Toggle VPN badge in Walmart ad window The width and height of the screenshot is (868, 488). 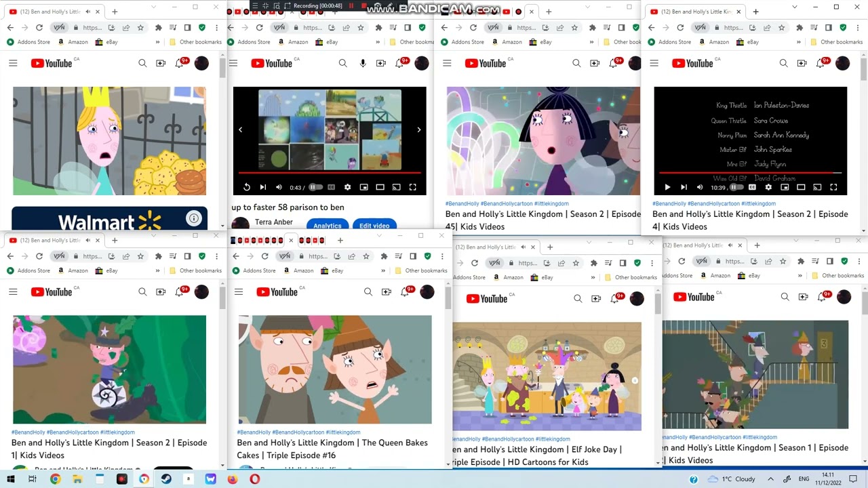coord(59,28)
